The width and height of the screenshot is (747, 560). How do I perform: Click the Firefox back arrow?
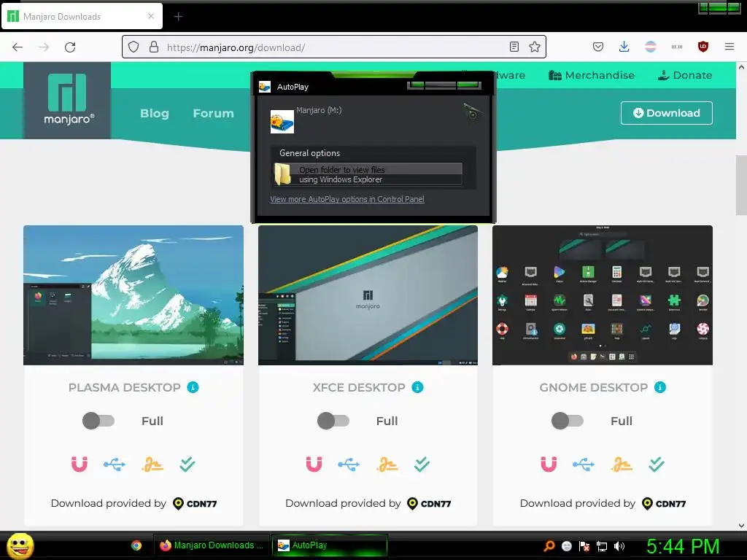click(18, 47)
